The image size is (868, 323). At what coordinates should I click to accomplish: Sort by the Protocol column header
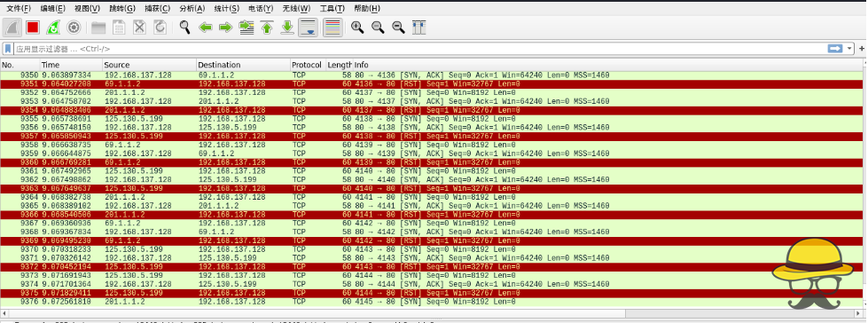(x=309, y=65)
